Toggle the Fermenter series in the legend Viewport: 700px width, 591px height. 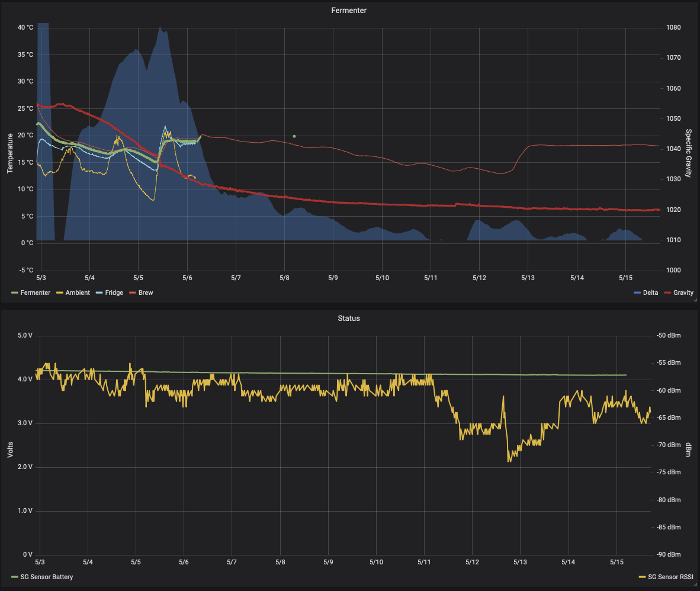[x=36, y=293]
